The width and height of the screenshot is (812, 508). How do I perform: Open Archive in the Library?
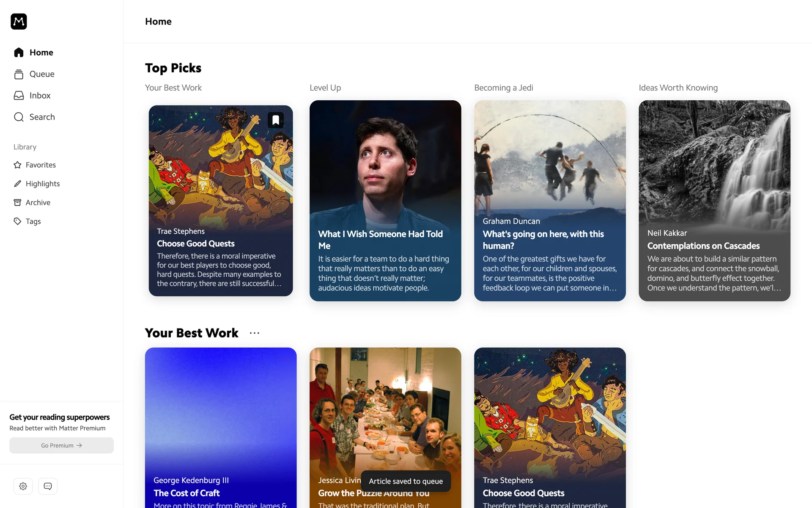pos(32,203)
